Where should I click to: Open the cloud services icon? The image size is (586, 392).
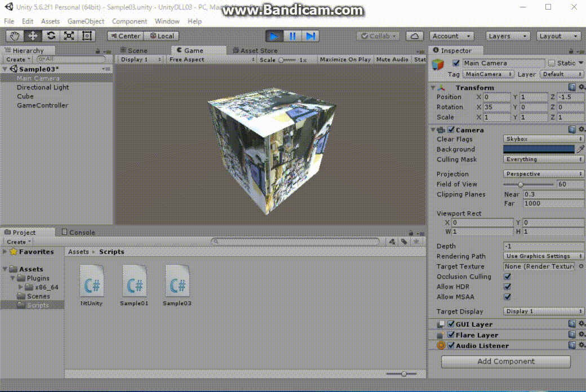pos(415,35)
